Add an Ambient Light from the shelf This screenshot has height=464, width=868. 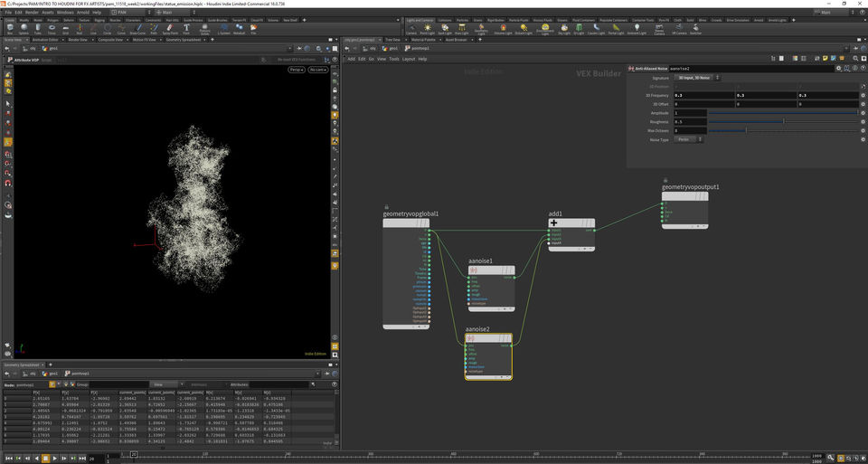pos(637,29)
